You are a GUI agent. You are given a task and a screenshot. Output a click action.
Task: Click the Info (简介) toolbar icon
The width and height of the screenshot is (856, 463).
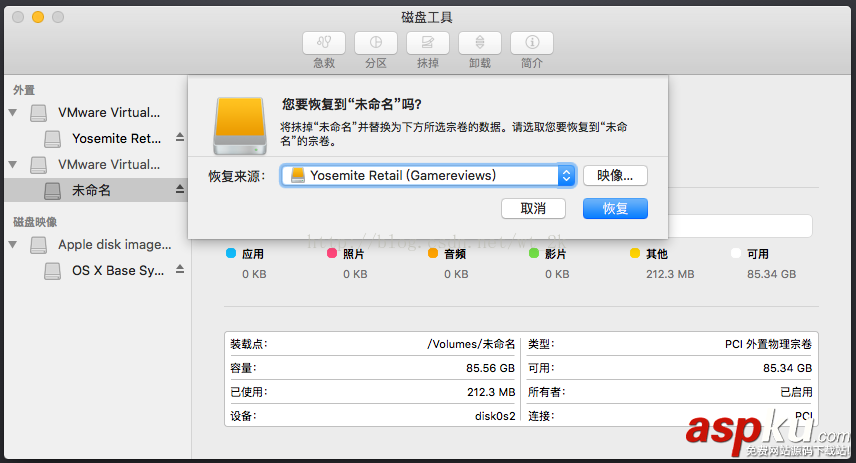click(532, 43)
